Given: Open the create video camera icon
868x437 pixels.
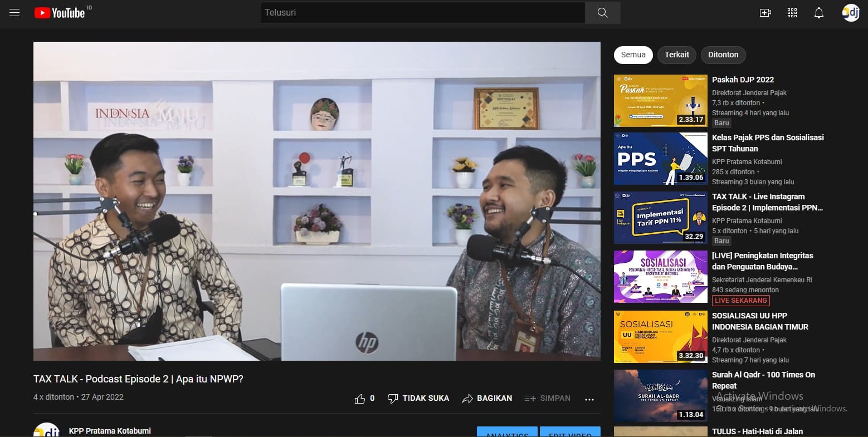Looking at the screenshot, I should (765, 13).
